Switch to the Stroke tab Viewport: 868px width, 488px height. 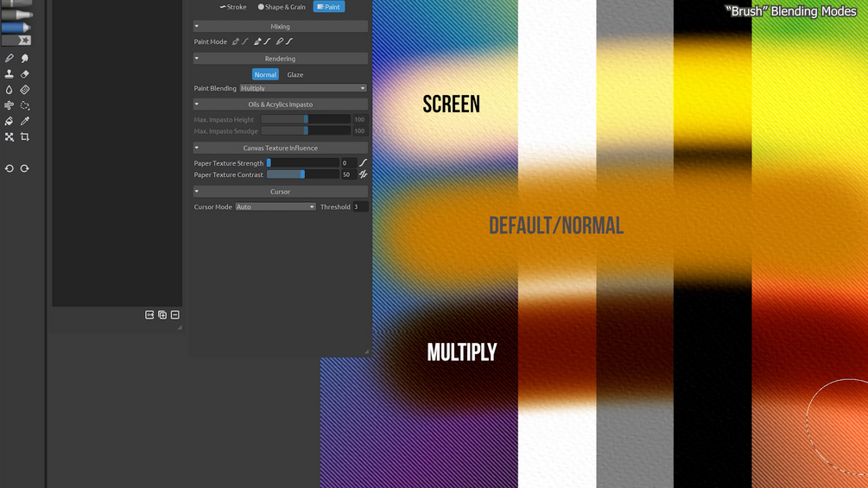[x=233, y=7]
